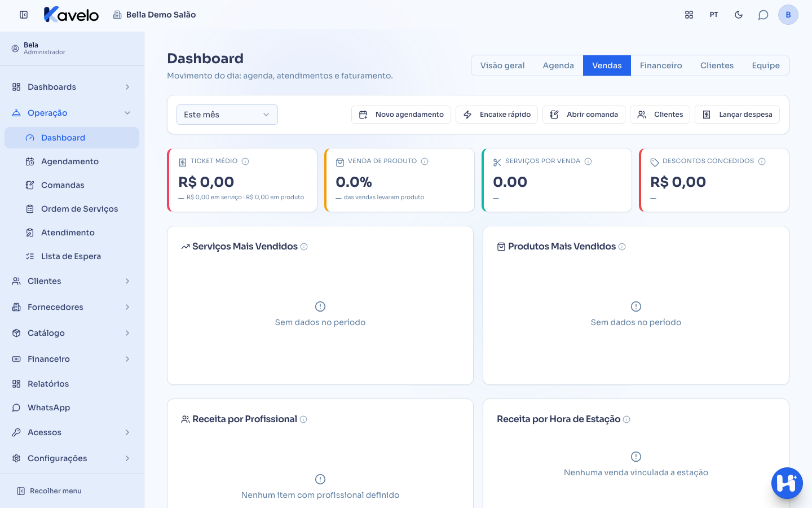Image resolution: width=812 pixels, height=508 pixels.
Task: Expand the Financeiro sidebar section
Action: pos(72,359)
